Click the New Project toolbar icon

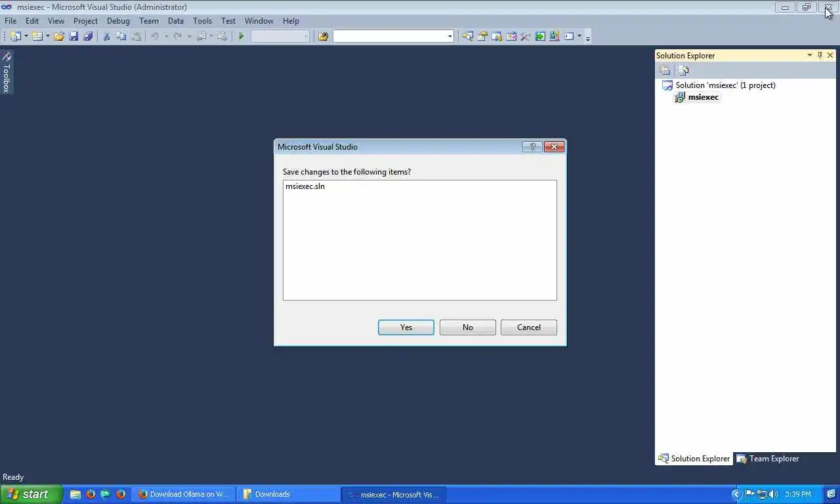pos(15,36)
